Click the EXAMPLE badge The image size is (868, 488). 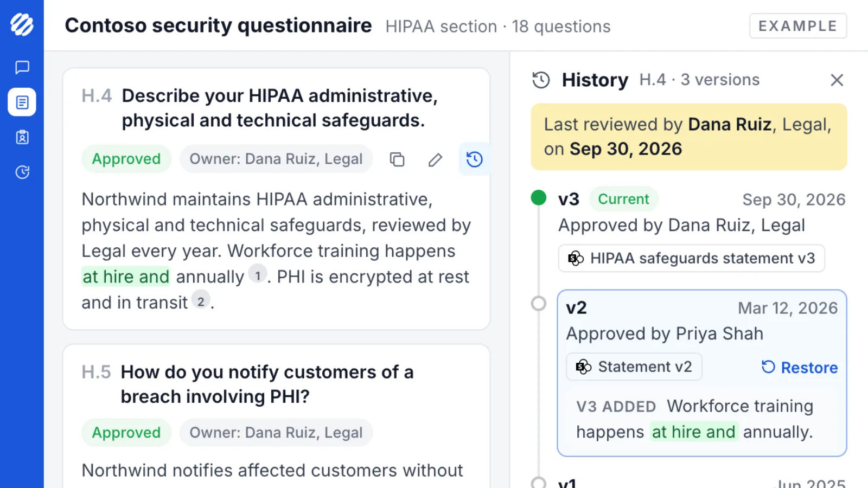[x=798, y=26]
